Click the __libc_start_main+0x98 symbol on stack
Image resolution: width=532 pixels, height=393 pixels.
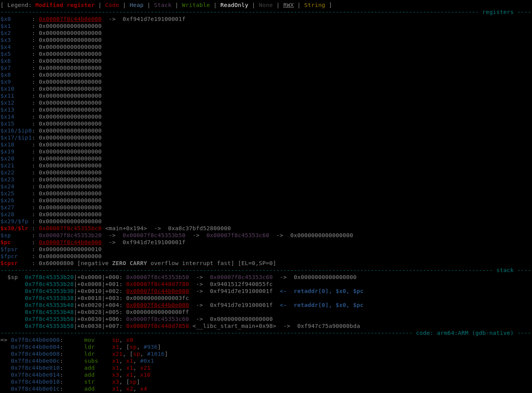pos(234,326)
